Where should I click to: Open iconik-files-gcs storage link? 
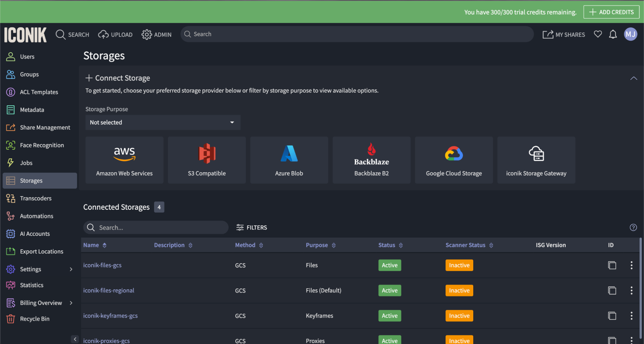[102, 265]
